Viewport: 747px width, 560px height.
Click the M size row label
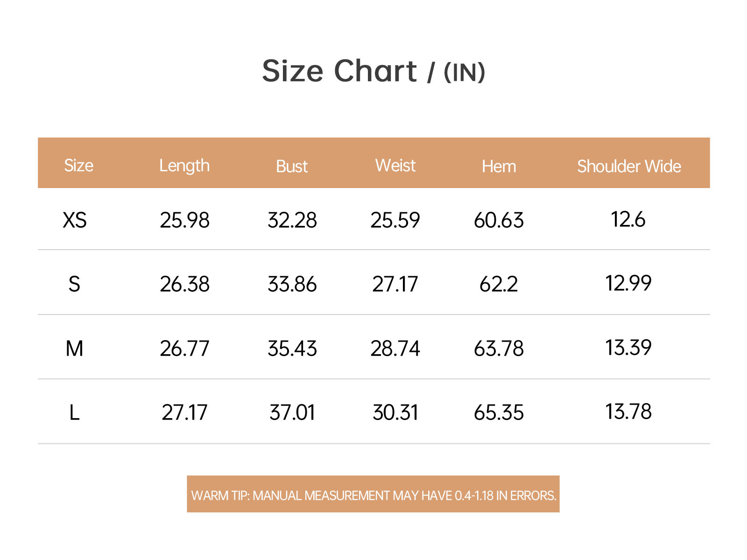coord(74,349)
